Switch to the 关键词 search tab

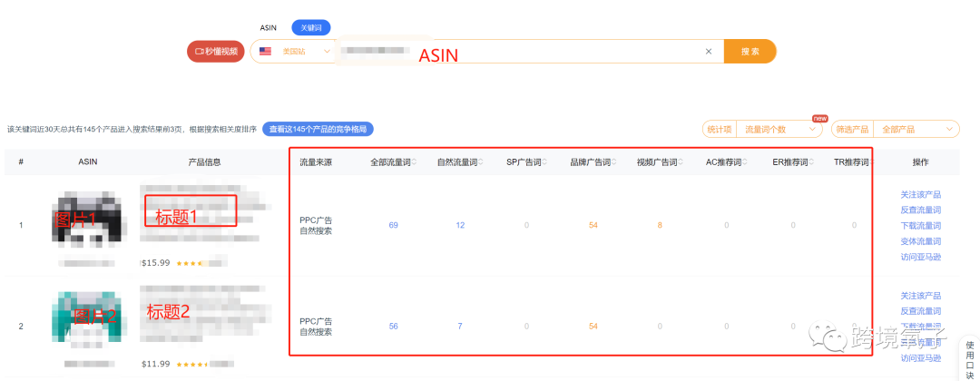pyautogui.click(x=310, y=28)
